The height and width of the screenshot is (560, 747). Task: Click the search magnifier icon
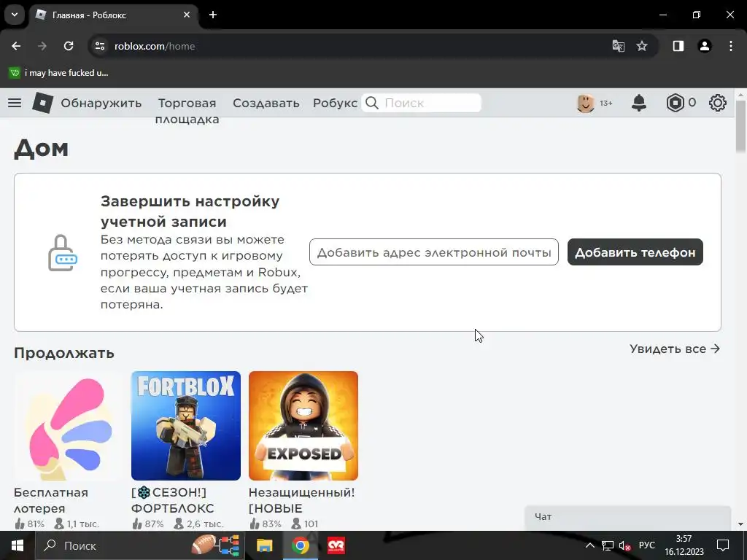click(372, 103)
